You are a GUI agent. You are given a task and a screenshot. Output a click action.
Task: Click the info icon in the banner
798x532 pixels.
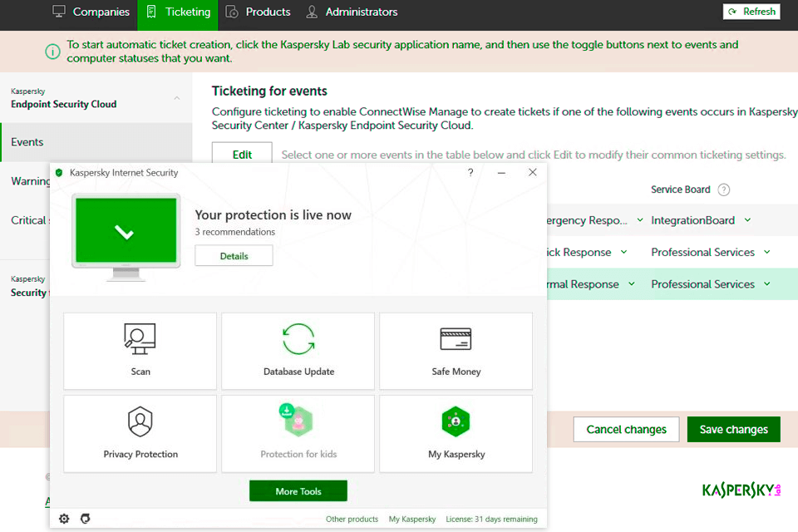52,52
